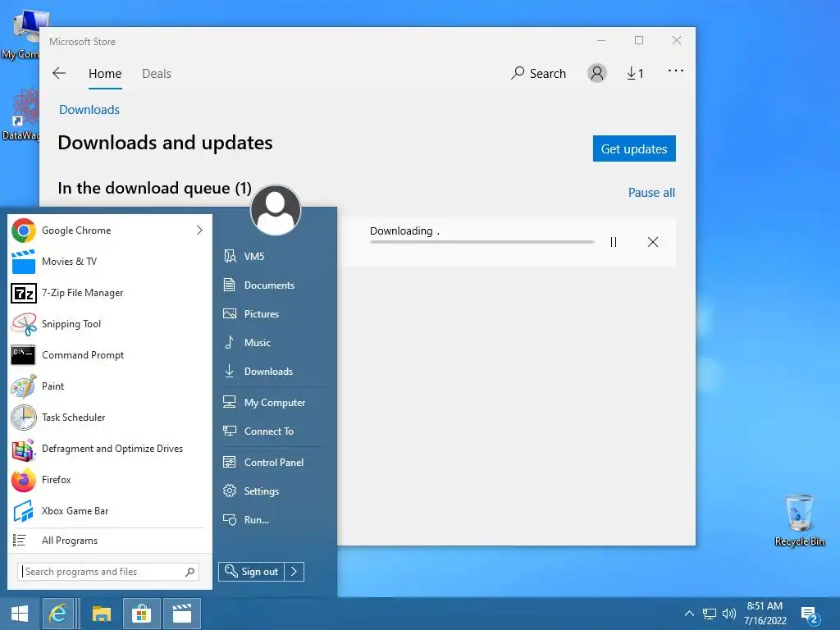
Task: Open the VM5 user folder
Action: click(273, 256)
